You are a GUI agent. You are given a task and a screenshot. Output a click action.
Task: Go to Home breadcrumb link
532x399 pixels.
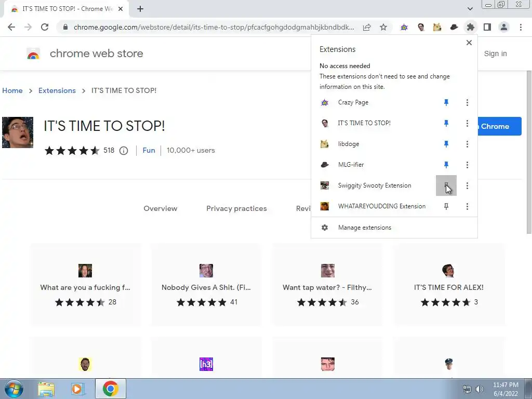click(x=12, y=90)
